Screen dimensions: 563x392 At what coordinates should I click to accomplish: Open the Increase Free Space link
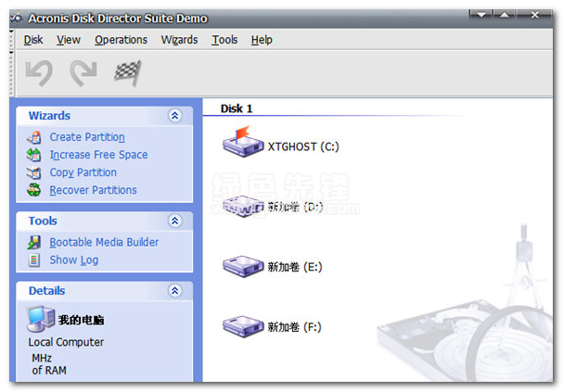pyautogui.click(x=98, y=155)
